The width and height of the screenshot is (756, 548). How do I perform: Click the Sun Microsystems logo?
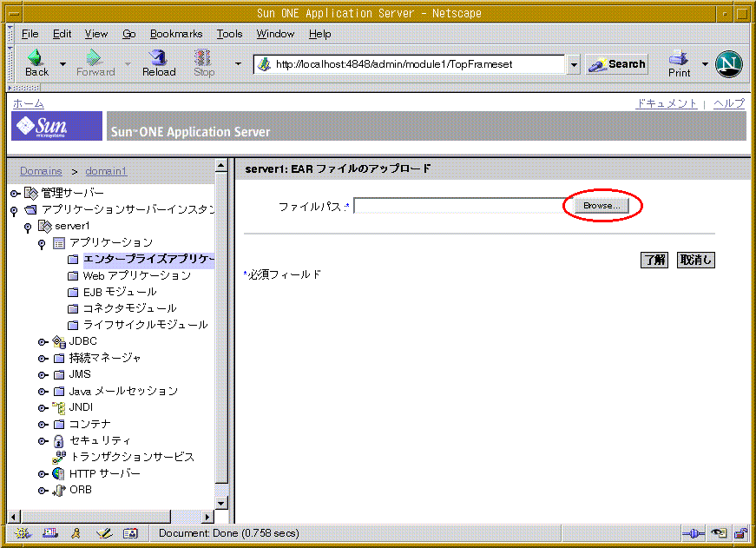point(57,126)
